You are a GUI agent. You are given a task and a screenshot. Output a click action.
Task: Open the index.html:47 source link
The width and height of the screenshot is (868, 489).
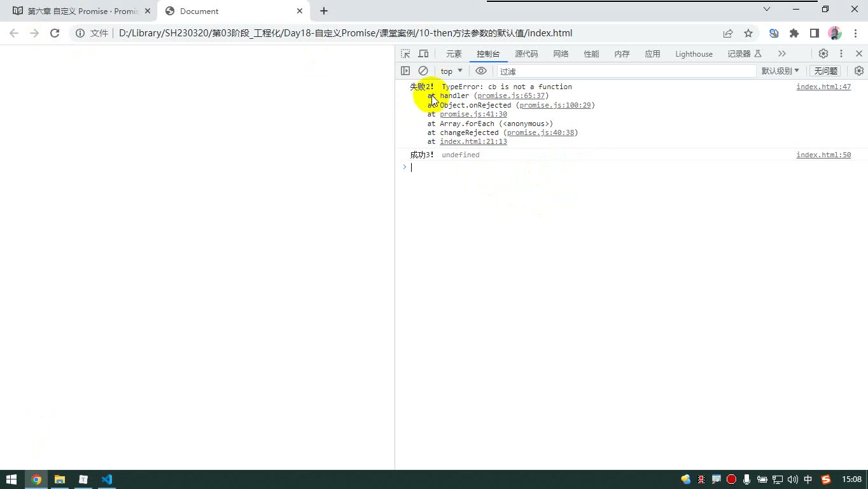pos(823,87)
